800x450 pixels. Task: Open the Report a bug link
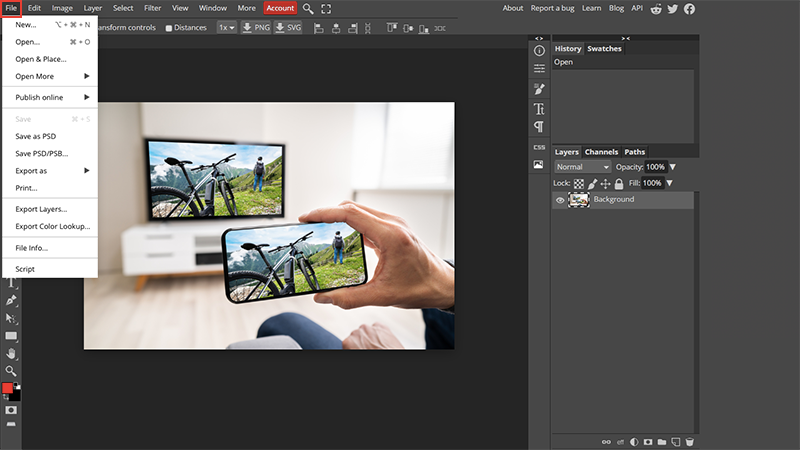(553, 8)
